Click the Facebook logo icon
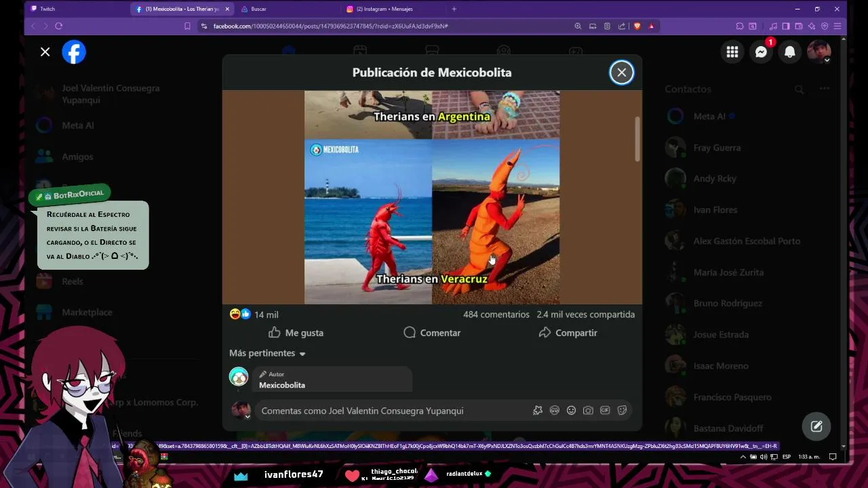 pyautogui.click(x=74, y=52)
